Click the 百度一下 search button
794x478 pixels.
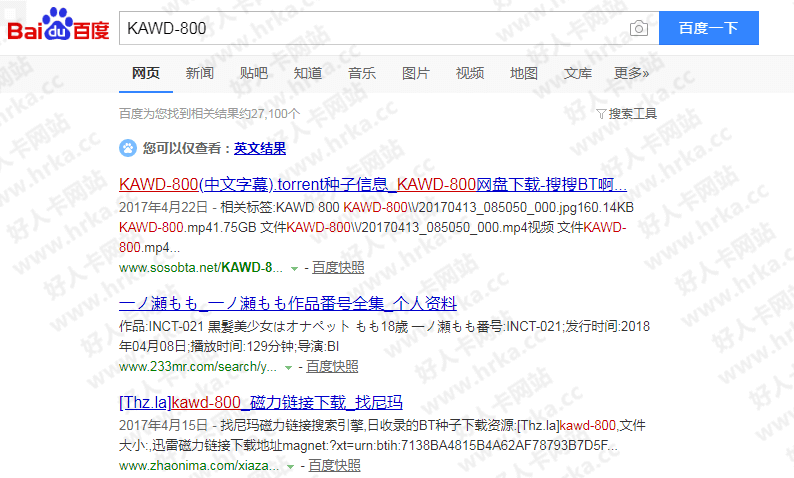[x=708, y=28]
